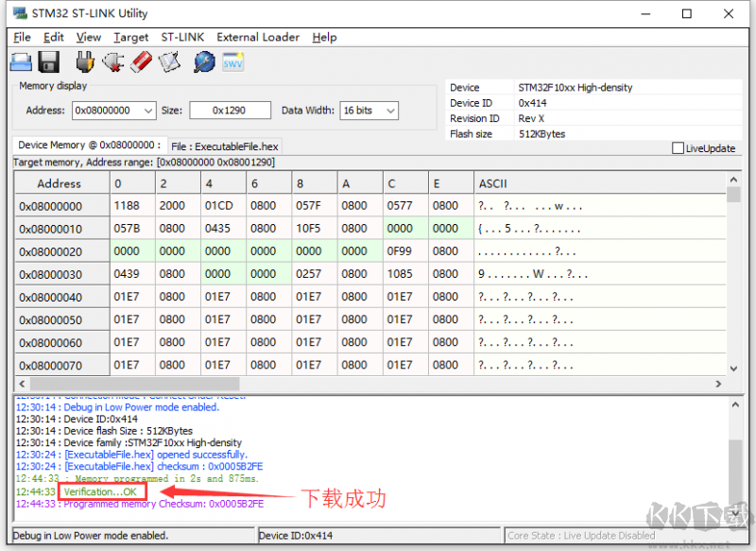Click the Program verify toolbar icon
The image size is (756, 551).
click(169, 62)
